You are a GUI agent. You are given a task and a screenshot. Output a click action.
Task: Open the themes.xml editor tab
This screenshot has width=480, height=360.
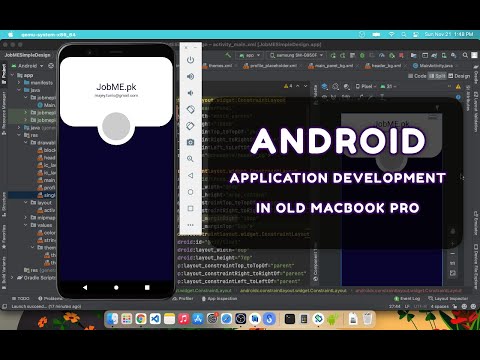(x=220, y=66)
